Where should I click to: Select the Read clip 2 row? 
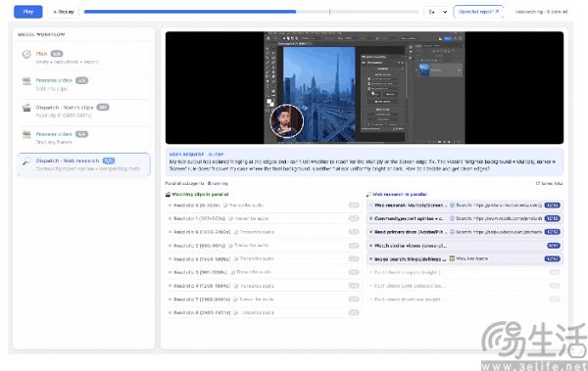click(264, 246)
